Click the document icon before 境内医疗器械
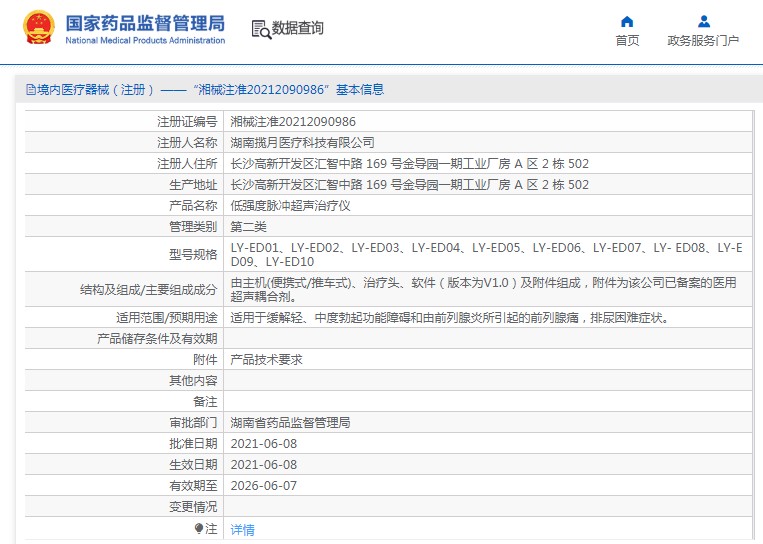This screenshot has height=544, width=763. coord(30,90)
